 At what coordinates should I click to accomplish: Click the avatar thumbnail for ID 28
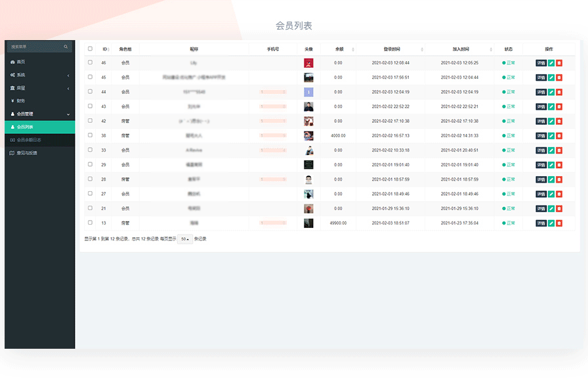[x=308, y=180]
